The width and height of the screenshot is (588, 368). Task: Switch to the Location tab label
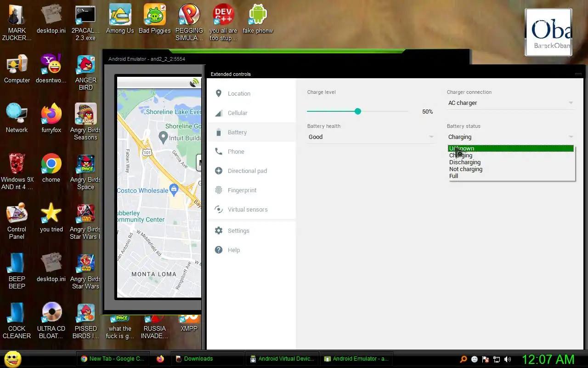point(239,93)
